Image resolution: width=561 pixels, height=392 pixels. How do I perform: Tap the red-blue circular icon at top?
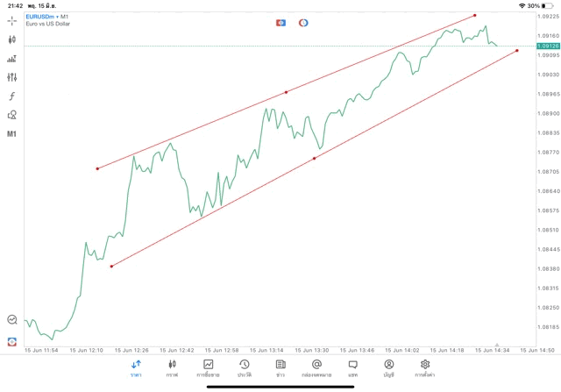pos(303,22)
